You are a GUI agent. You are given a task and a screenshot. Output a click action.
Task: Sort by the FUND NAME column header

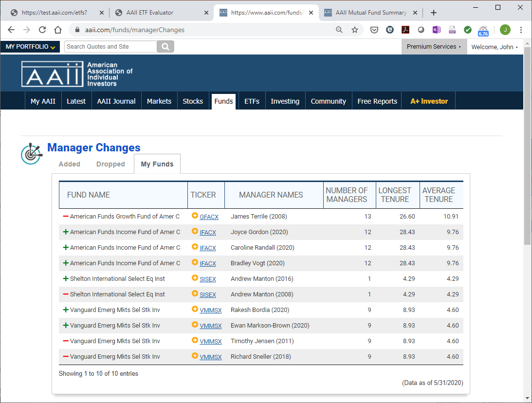click(x=123, y=195)
